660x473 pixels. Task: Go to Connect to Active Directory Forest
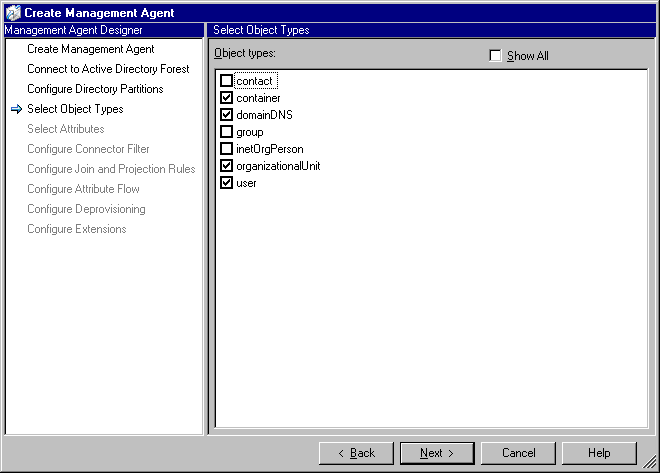coord(108,69)
